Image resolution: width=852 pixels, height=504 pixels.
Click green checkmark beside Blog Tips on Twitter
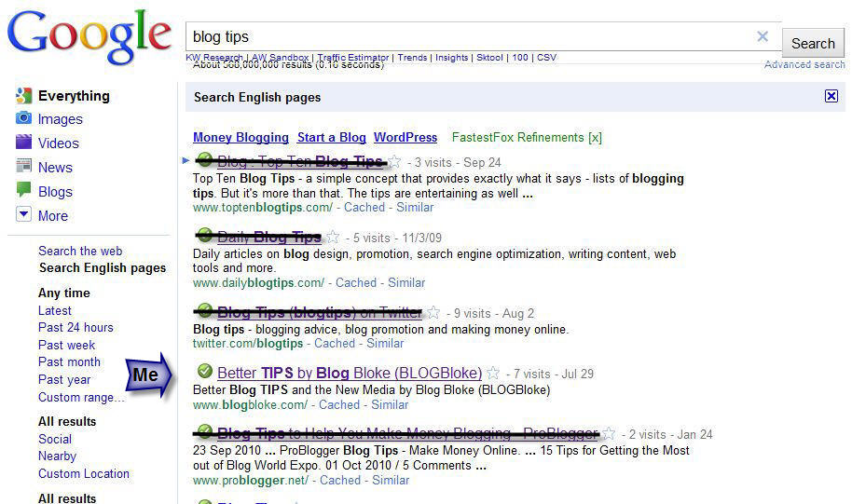coord(204,310)
